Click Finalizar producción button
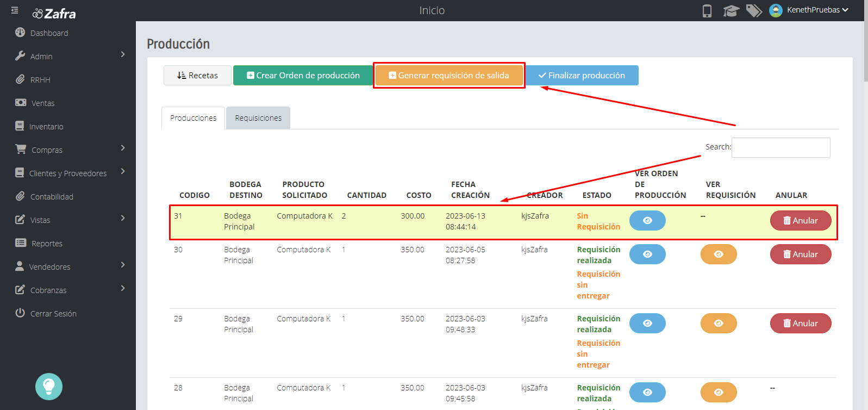This screenshot has width=868, height=410. click(582, 76)
